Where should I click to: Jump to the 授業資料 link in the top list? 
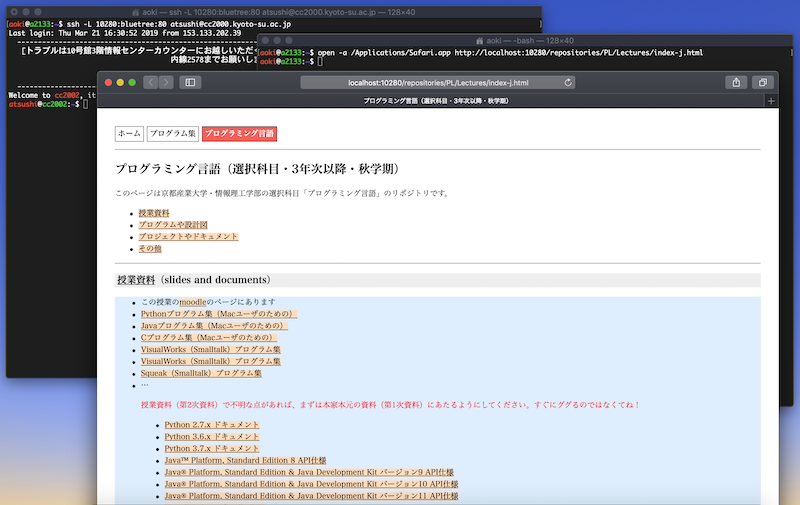154,213
